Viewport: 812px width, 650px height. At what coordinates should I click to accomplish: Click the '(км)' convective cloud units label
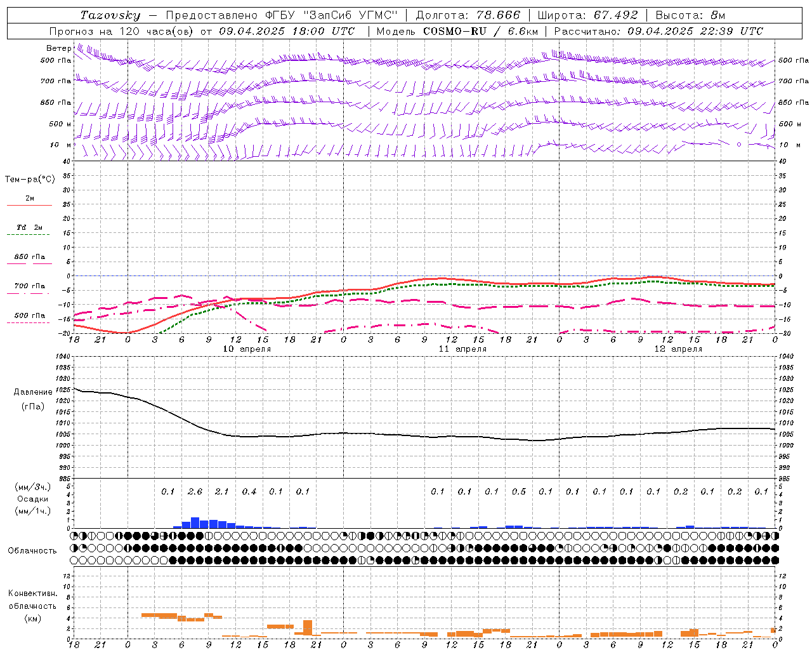pos(33,618)
